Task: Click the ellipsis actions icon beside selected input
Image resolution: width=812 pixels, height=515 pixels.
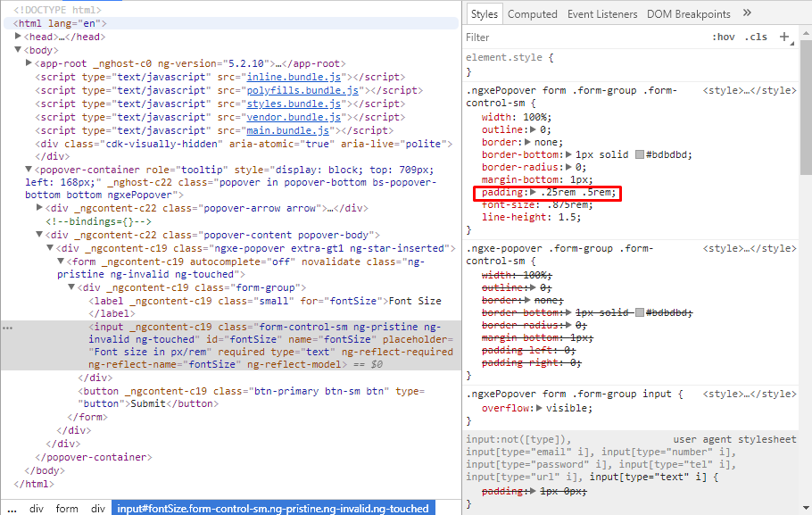Action: [x=7, y=328]
